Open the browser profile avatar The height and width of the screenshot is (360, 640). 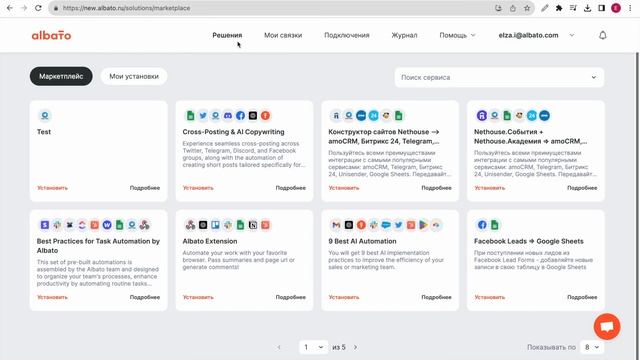[x=616, y=8]
